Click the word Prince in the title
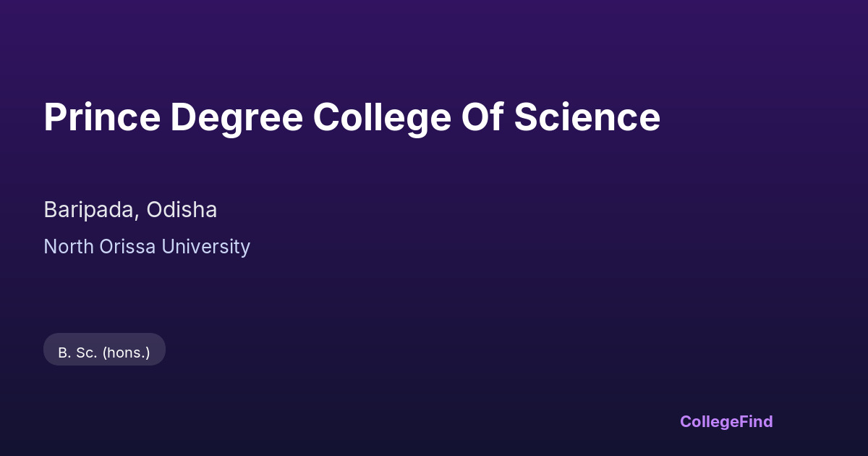This screenshot has height=456, width=868. tap(102, 117)
